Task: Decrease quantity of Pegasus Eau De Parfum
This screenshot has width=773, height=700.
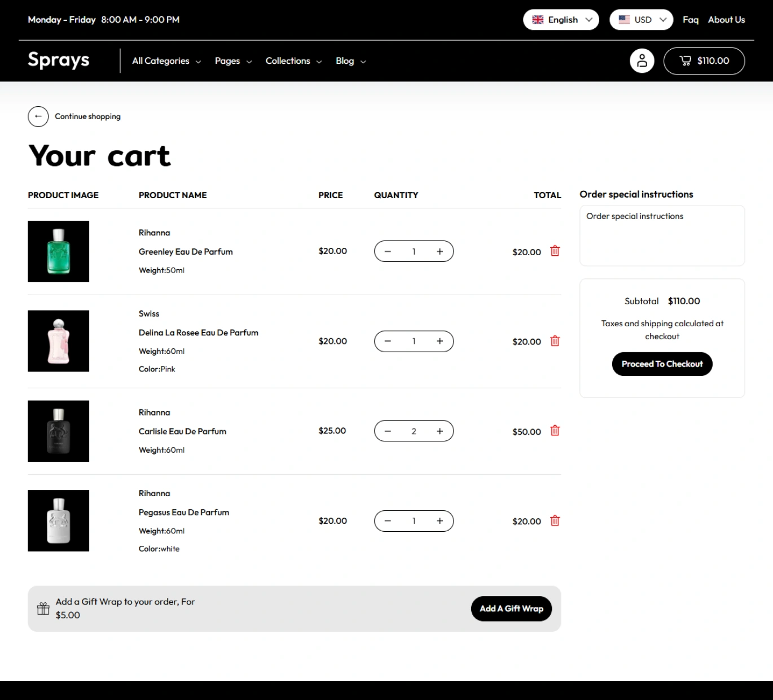Action: (x=388, y=521)
